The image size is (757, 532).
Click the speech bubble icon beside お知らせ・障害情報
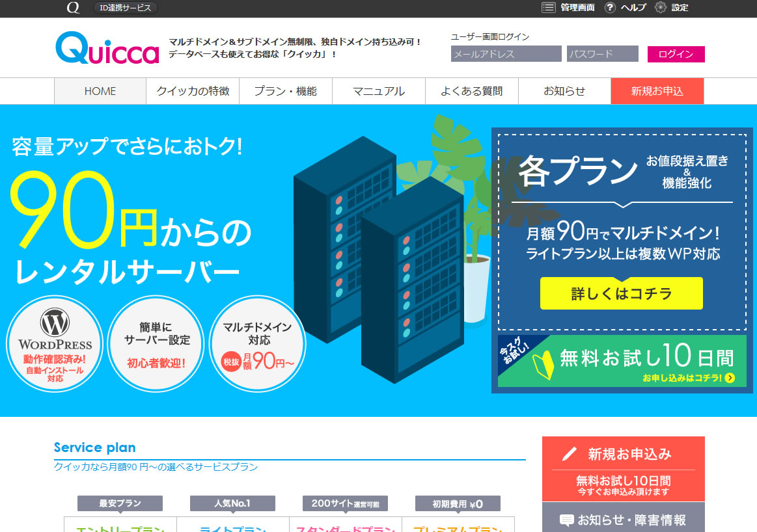[x=566, y=520]
